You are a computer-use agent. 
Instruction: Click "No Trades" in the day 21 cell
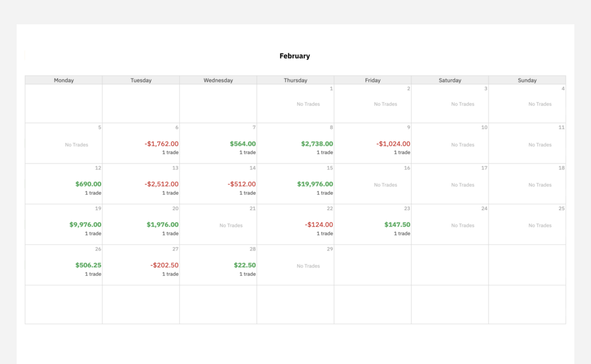coord(231,225)
